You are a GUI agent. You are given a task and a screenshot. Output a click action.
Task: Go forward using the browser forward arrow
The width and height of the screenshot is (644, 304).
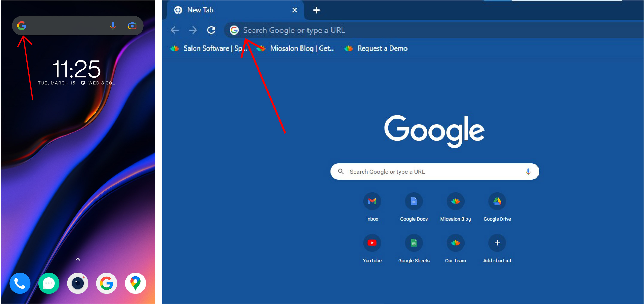coord(193,30)
